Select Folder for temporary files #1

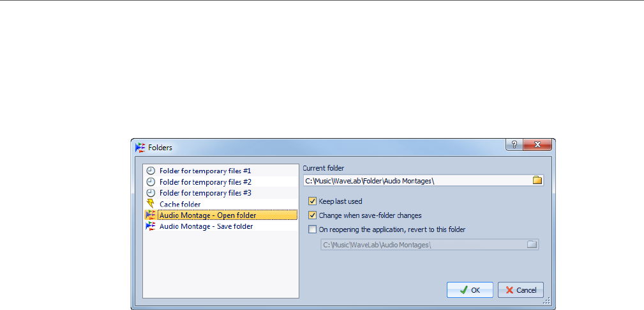pyautogui.click(x=205, y=171)
